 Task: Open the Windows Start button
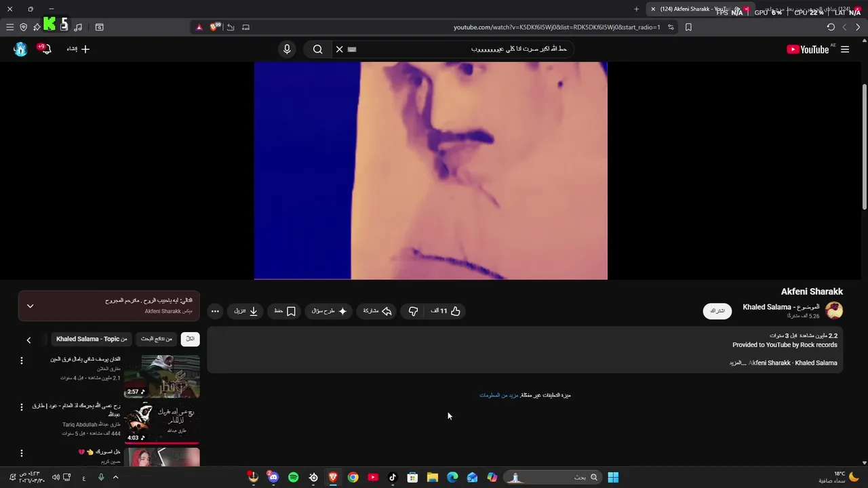click(x=613, y=477)
